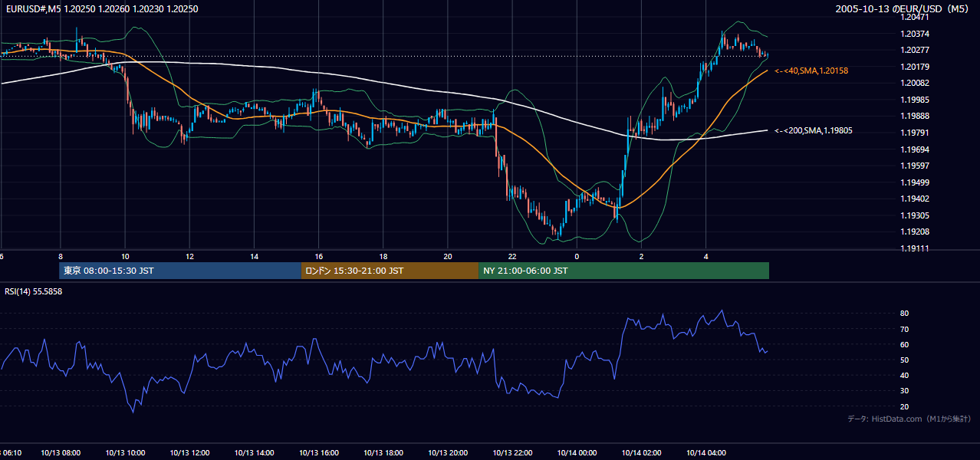Image resolution: width=980 pixels, height=460 pixels.
Task: Click the 10/14 02:00 time label
Action: (x=641, y=452)
